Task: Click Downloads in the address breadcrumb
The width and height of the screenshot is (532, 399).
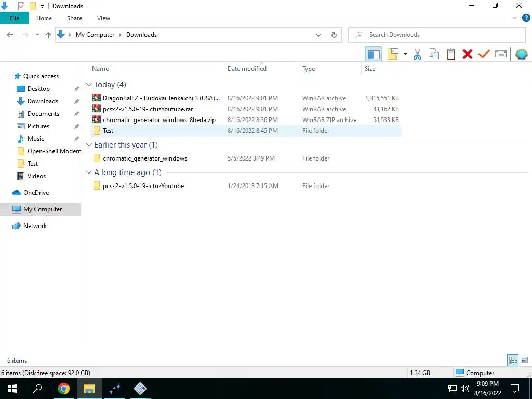Action: (141, 35)
